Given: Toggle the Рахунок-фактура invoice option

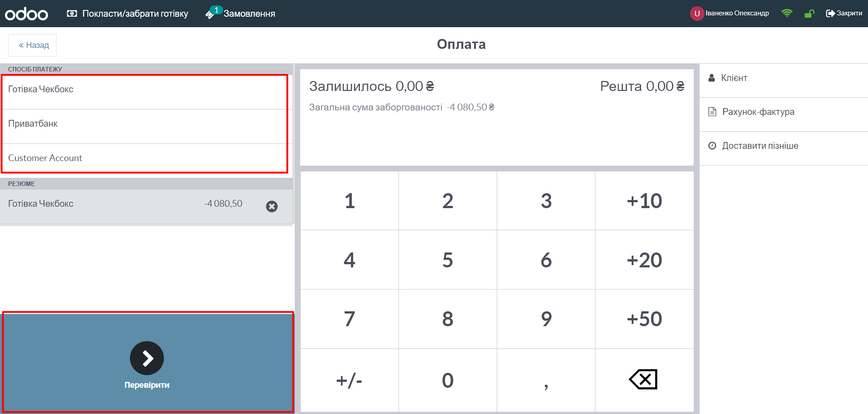Looking at the screenshot, I should (x=758, y=112).
